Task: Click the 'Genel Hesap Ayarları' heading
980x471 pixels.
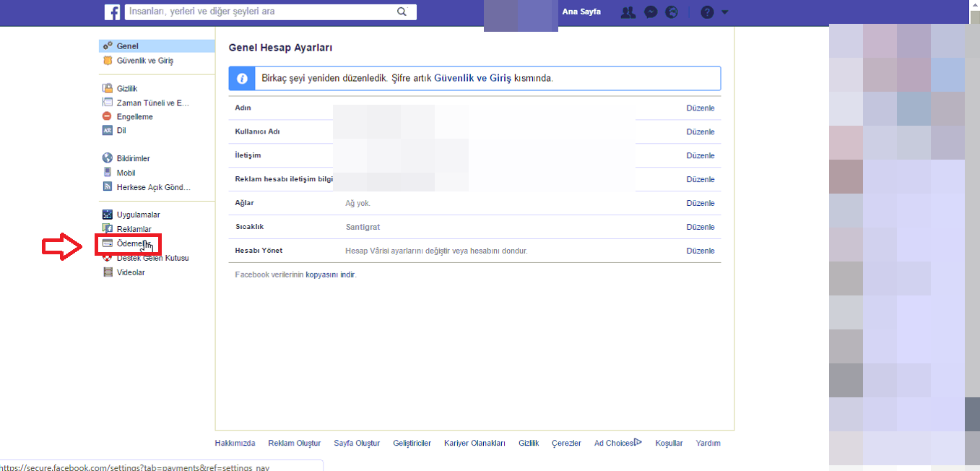Action: tap(280, 48)
